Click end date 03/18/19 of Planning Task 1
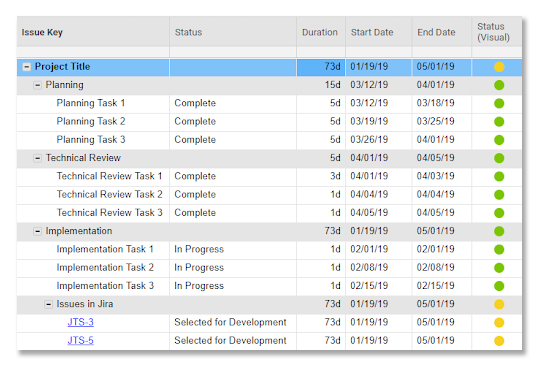 tap(436, 103)
